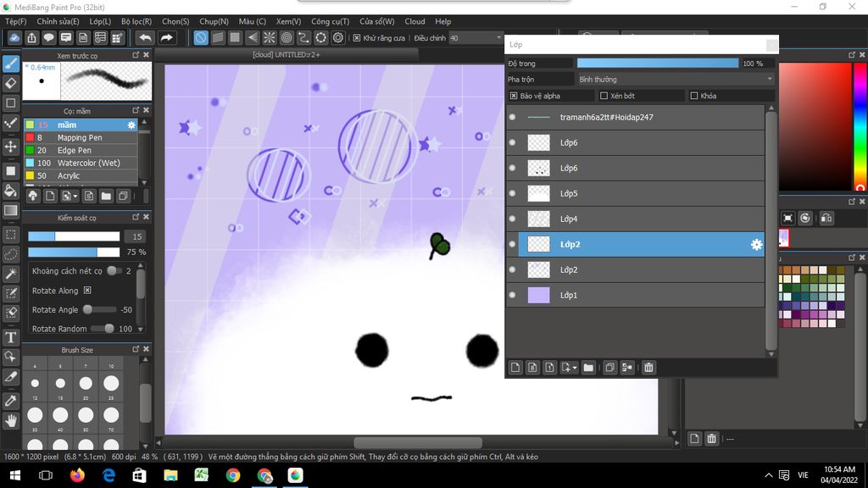Image resolution: width=868 pixels, height=488 pixels.
Task: Open Pha trộn blend mode dropdown
Action: 676,79
